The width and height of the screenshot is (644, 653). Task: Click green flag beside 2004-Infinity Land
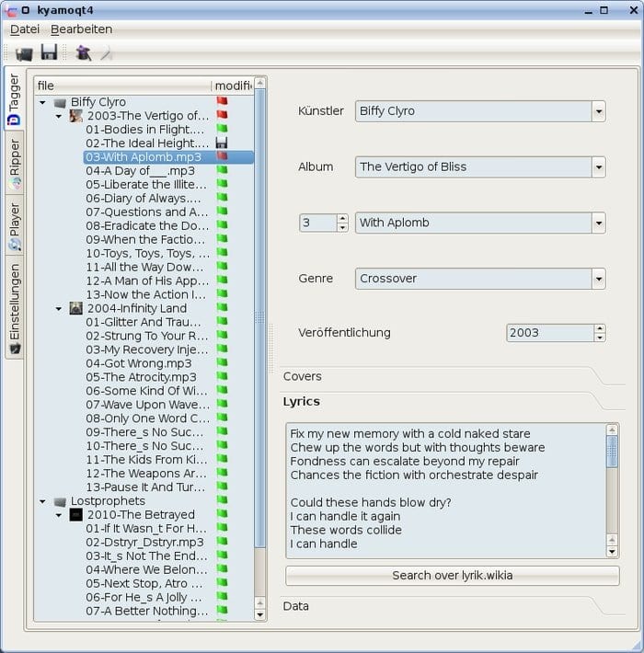pos(222,307)
